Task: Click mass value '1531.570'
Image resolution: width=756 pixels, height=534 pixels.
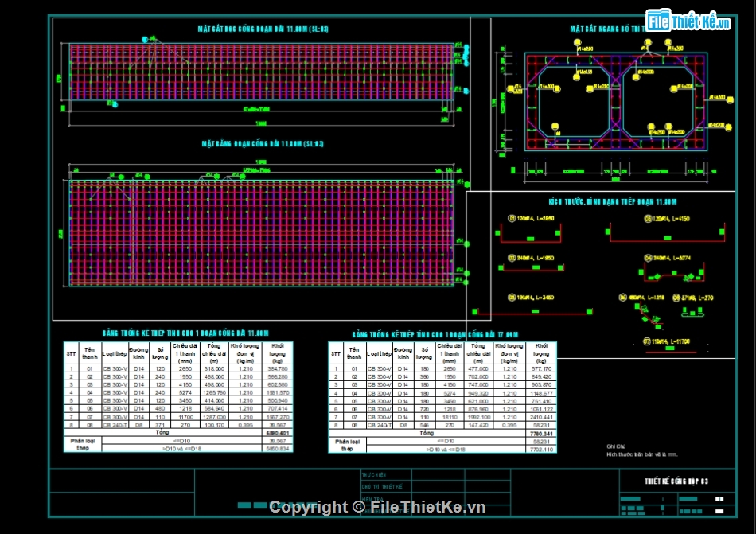Action: pyautogui.click(x=278, y=393)
